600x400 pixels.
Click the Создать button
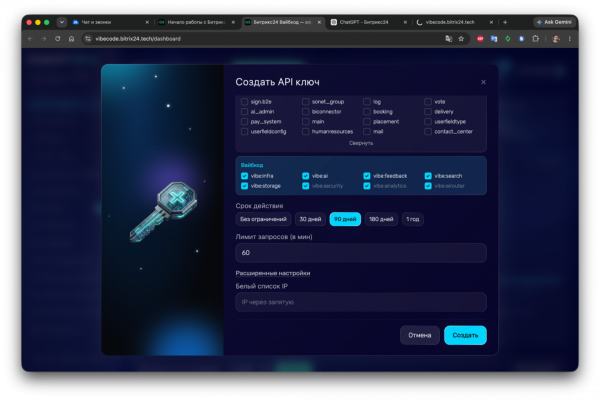[465, 335]
